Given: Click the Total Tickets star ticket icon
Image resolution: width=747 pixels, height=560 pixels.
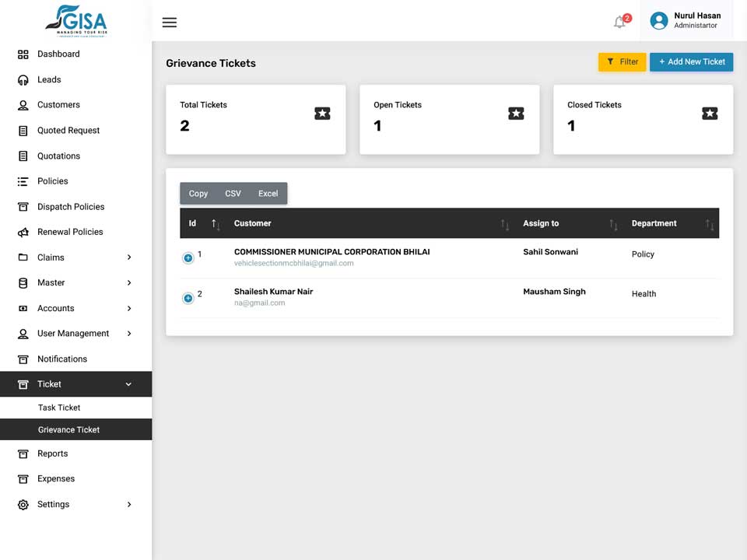Looking at the screenshot, I should 322,114.
